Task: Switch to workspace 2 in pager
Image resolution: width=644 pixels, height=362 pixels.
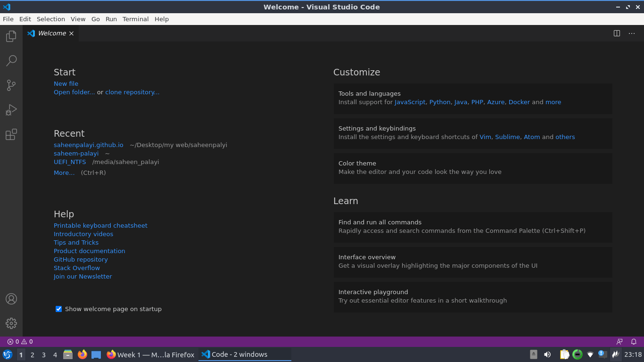Action: [32, 355]
